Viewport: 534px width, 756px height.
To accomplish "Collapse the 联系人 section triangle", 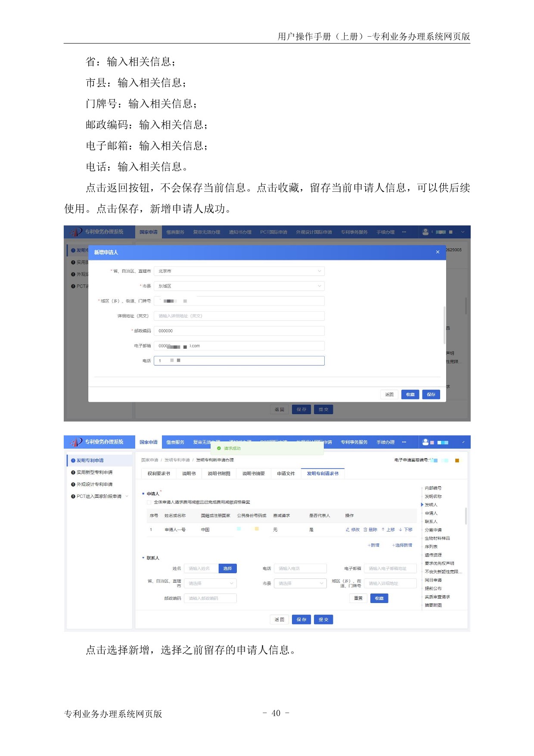I will click(143, 558).
